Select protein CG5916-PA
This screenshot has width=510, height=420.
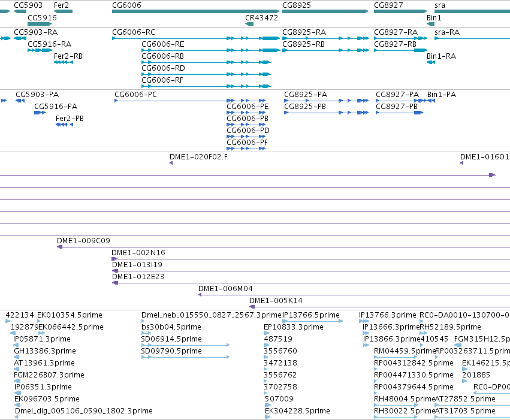coord(56,107)
